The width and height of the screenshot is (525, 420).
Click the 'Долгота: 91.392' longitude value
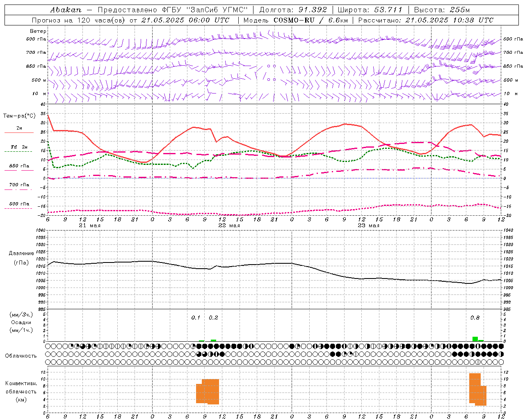click(293, 9)
